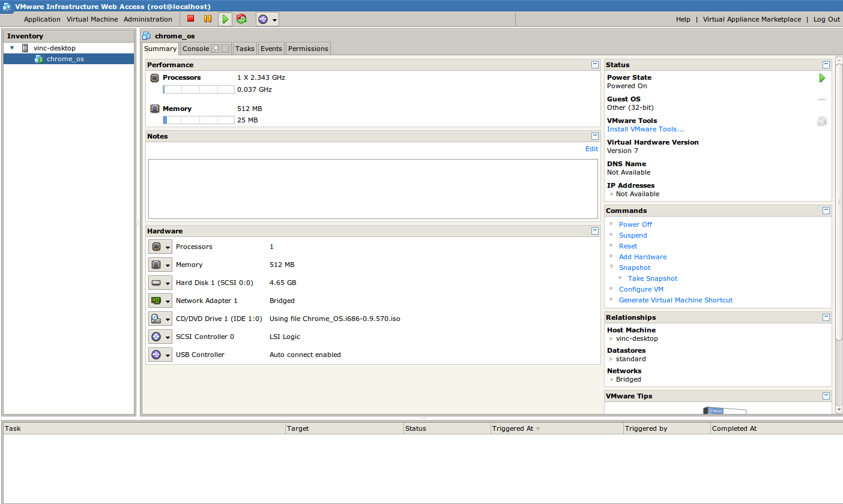Screen dimensions: 843x504
Task: Click the Reset toolbar icon
Action: (241, 19)
